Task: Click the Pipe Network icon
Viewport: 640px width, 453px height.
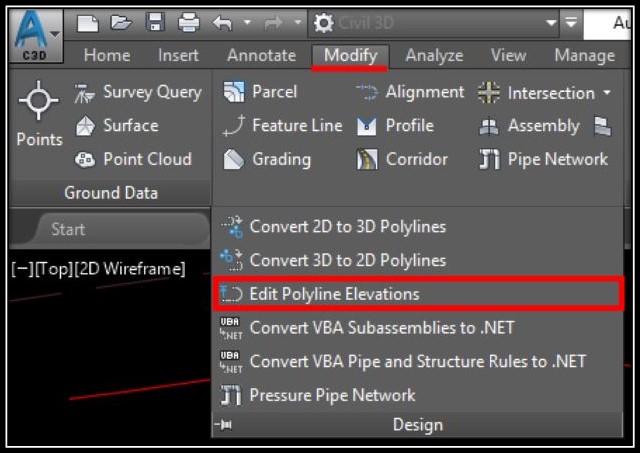Action: [489, 159]
